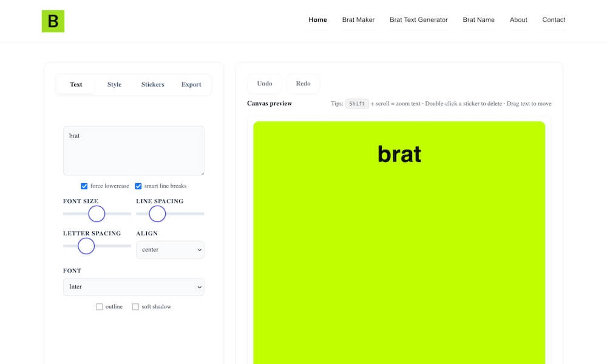Disable the force lowercase checkbox

click(84, 186)
